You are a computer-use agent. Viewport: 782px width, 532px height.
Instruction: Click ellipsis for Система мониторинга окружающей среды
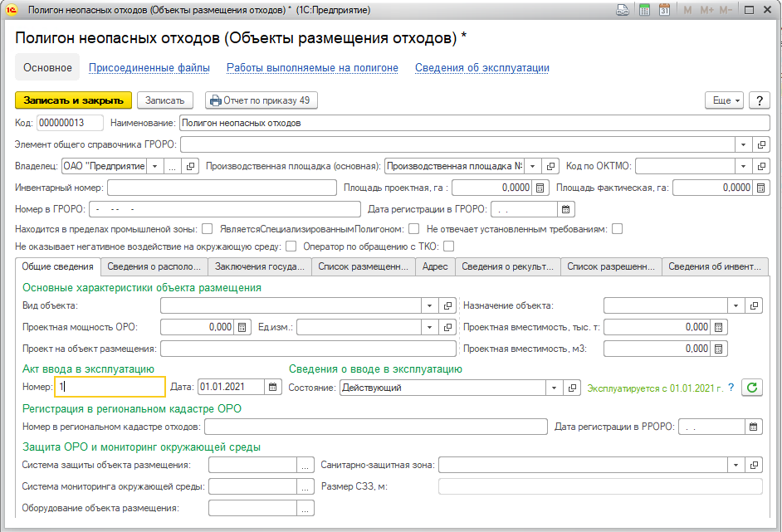(x=305, y=486)
